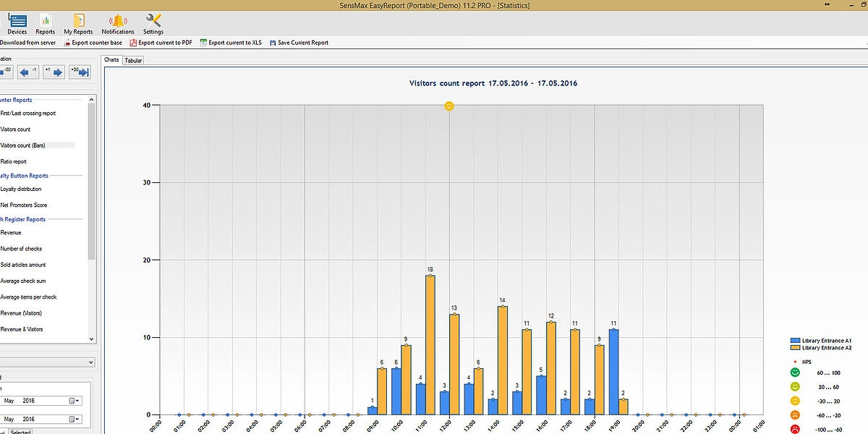Click Save Current Report
868x434 pixels.
[299, 43]
